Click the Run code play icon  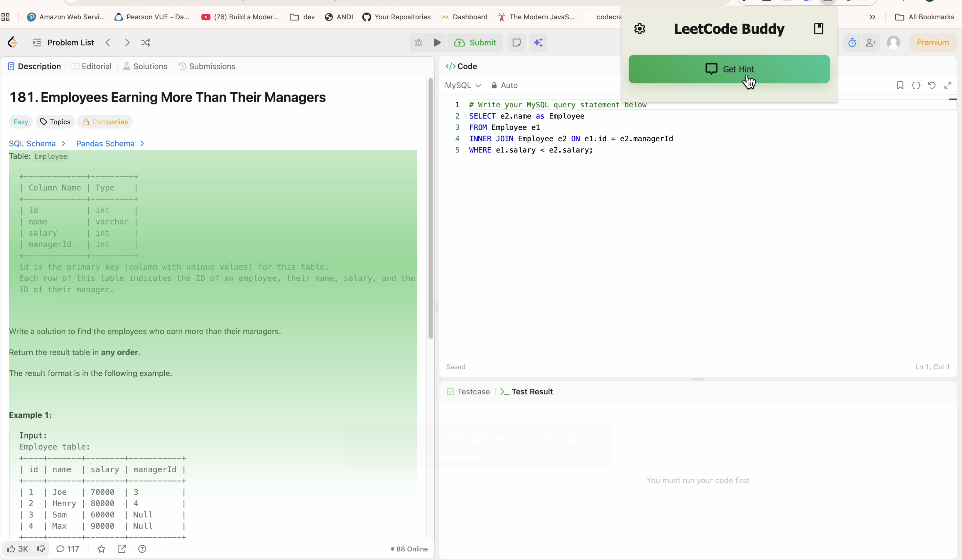pyautogui.click(x=437, y=43)
